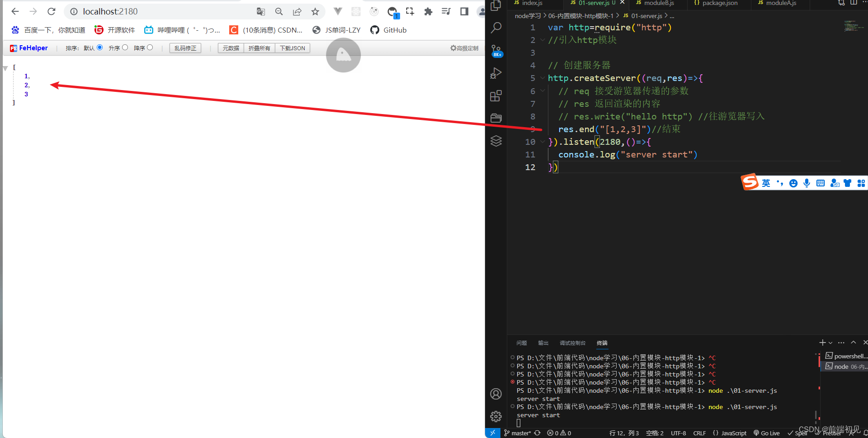This screenshot has height=438, width=868.
Task: Open remote window indicator
Action: pos(493,433)
